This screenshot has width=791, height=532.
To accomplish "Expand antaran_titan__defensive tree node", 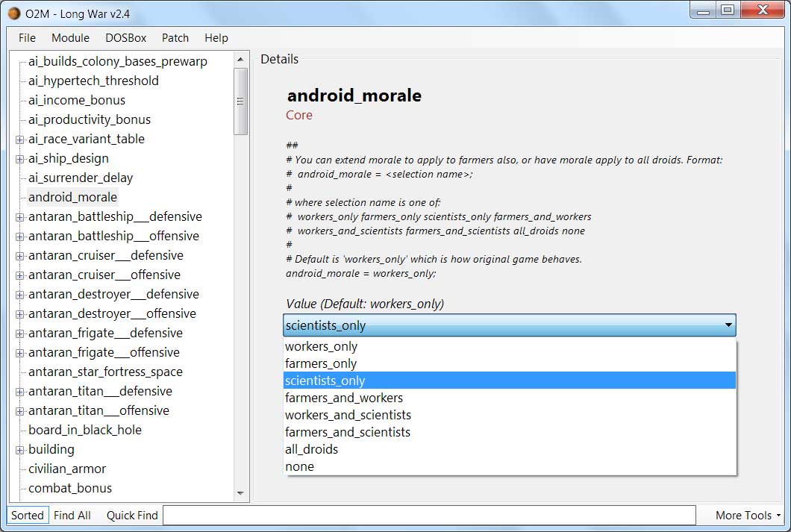I will click(x=19, y=392).
